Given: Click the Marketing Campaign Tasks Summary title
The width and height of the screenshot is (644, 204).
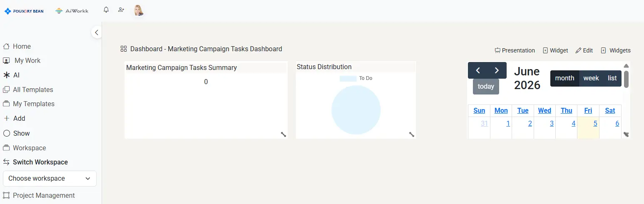Looking at the screenshot, I should tap(182, 67).
